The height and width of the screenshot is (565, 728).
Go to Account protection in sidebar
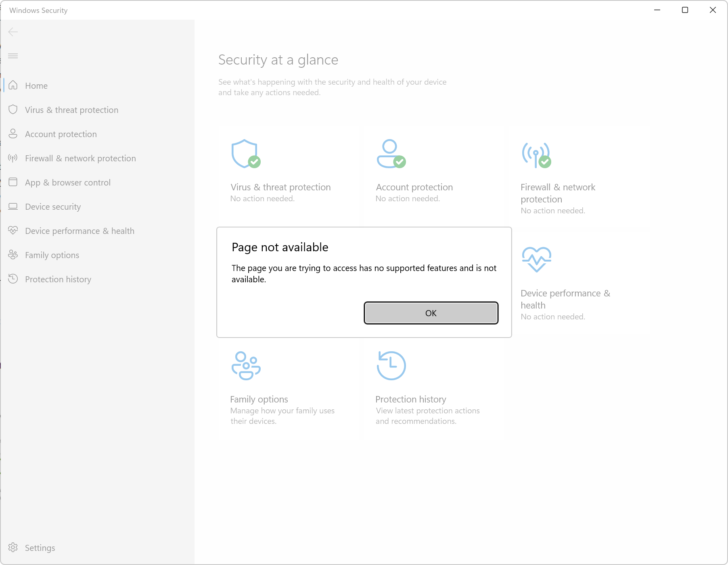(61, 134)
